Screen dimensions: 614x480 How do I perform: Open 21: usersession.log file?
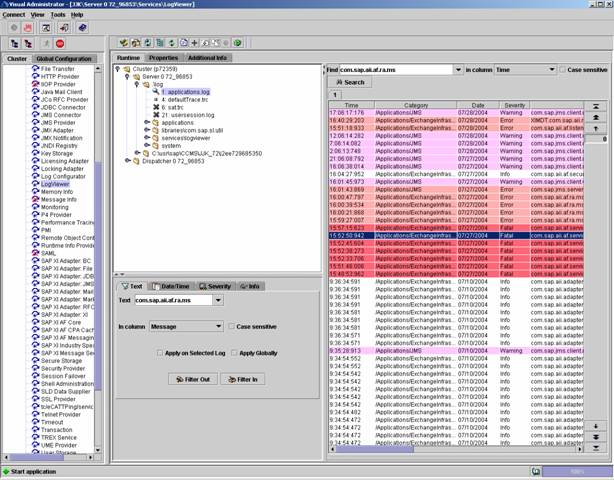coord(188,115)
